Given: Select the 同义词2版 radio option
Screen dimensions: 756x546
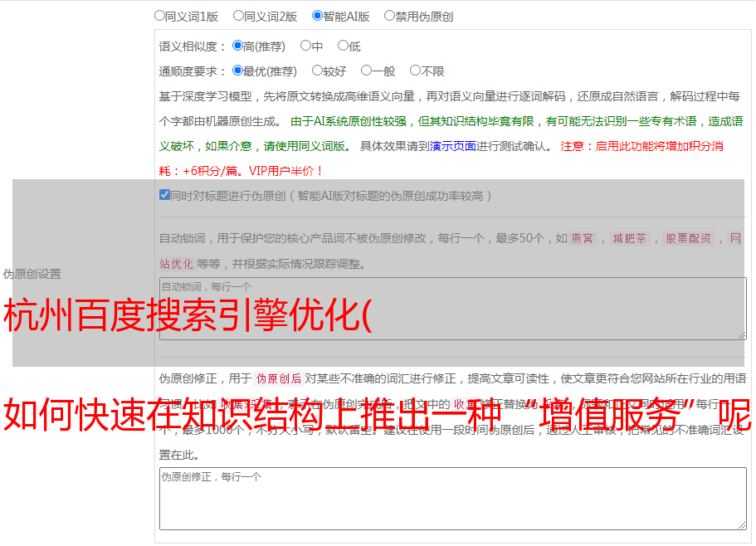Looking at the screenshot, I should [238, 16].
